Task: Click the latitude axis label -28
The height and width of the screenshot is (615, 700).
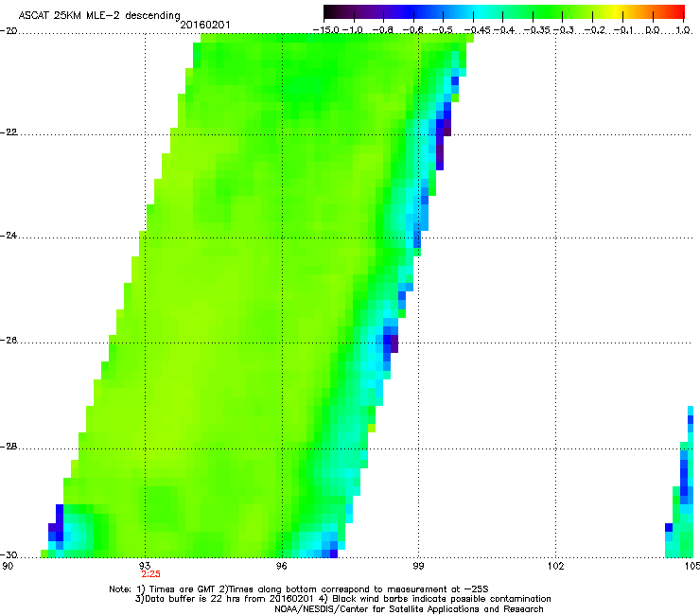Action: (9, 447)
